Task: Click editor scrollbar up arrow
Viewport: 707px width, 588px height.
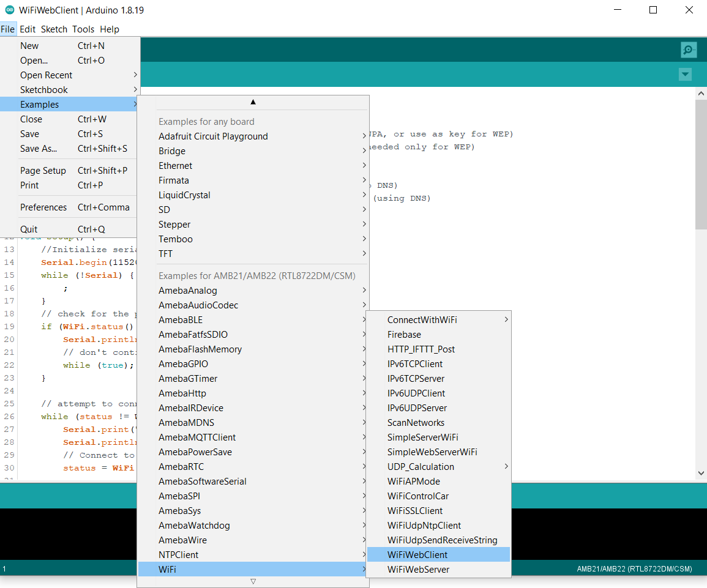Action: coord(701,93)
